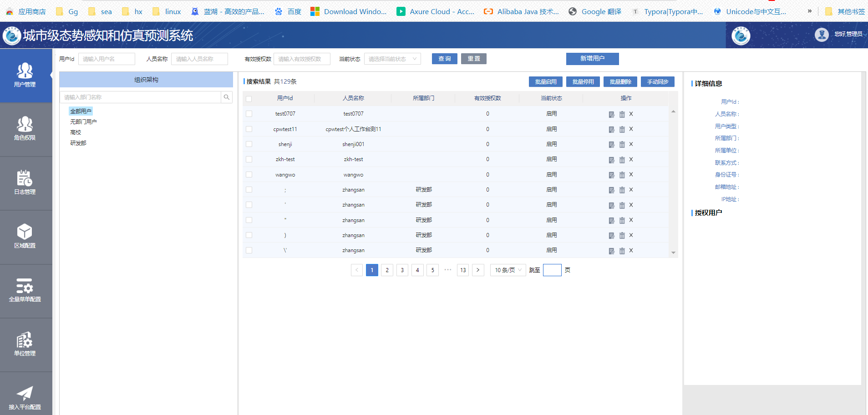Click trash icon for zkh-test row

tap(622, 160)
